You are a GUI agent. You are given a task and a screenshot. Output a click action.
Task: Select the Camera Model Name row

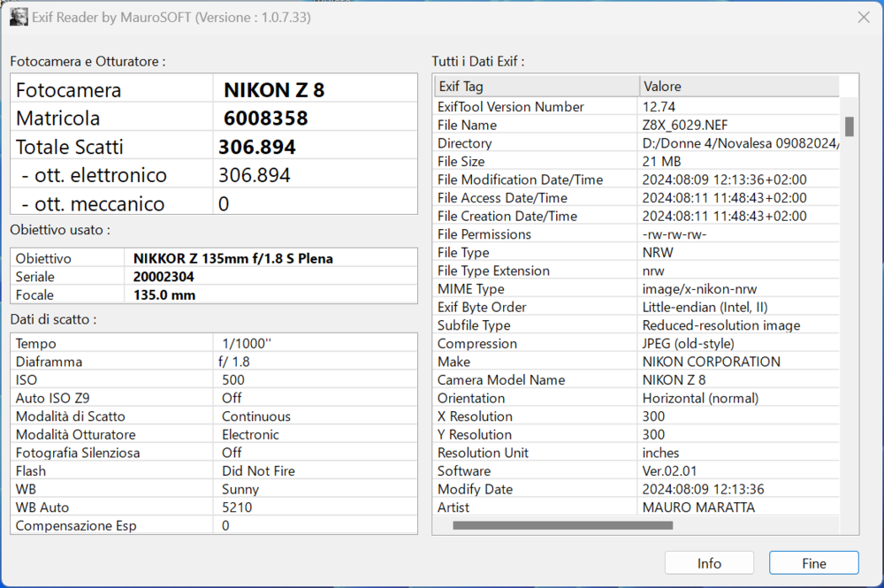pos(637,380)
